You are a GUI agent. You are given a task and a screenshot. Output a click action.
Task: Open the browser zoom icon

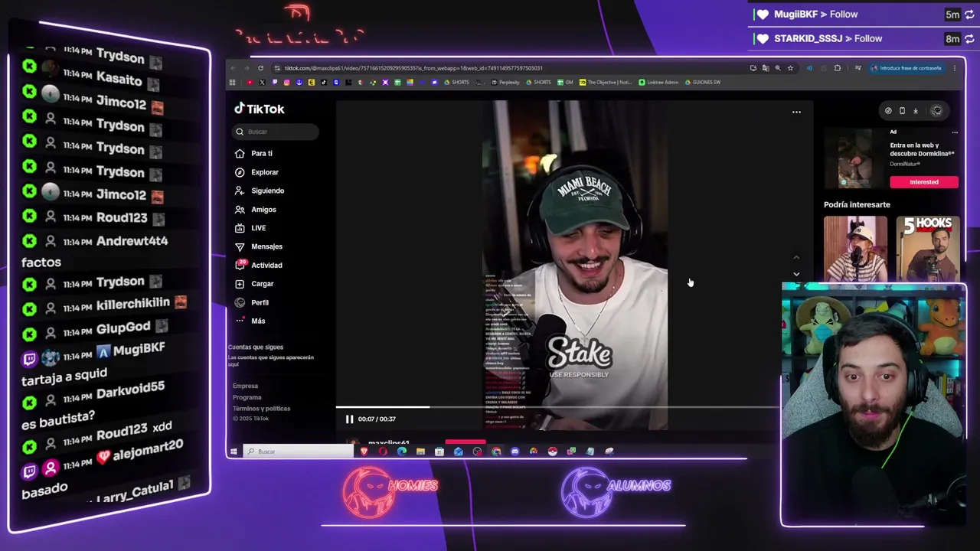coord(778,68)
